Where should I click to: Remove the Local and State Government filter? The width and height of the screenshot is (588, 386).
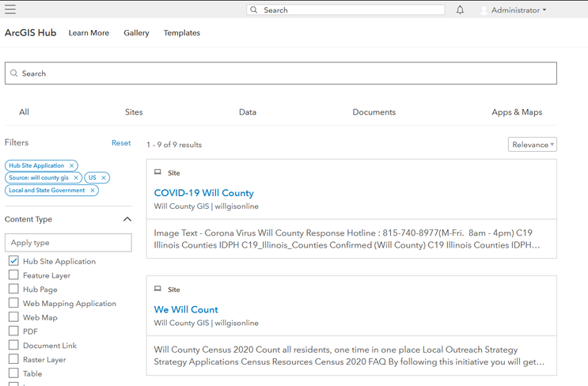[93, 191]
